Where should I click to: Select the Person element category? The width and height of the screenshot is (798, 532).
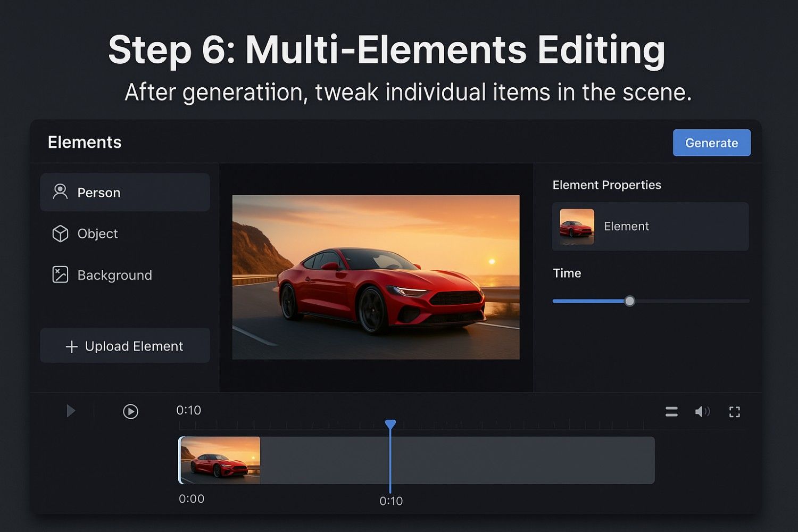tap(125, 192)
